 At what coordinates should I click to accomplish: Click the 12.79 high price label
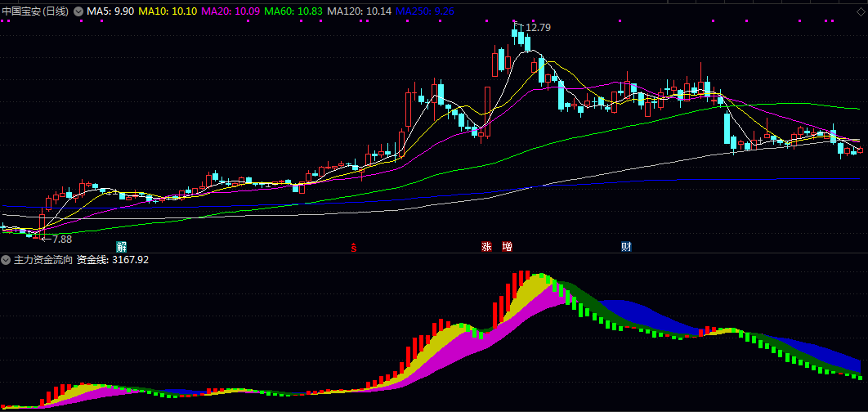click(x=538, y=28)
